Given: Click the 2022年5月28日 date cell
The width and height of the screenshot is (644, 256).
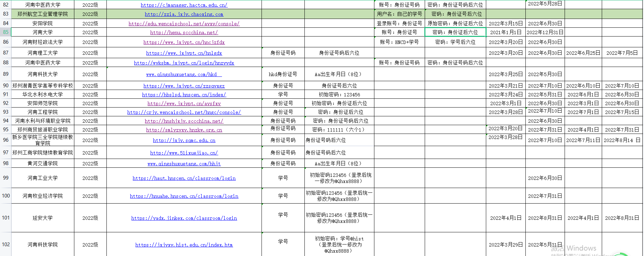Looking at the screenshot, I should [545, 4].
